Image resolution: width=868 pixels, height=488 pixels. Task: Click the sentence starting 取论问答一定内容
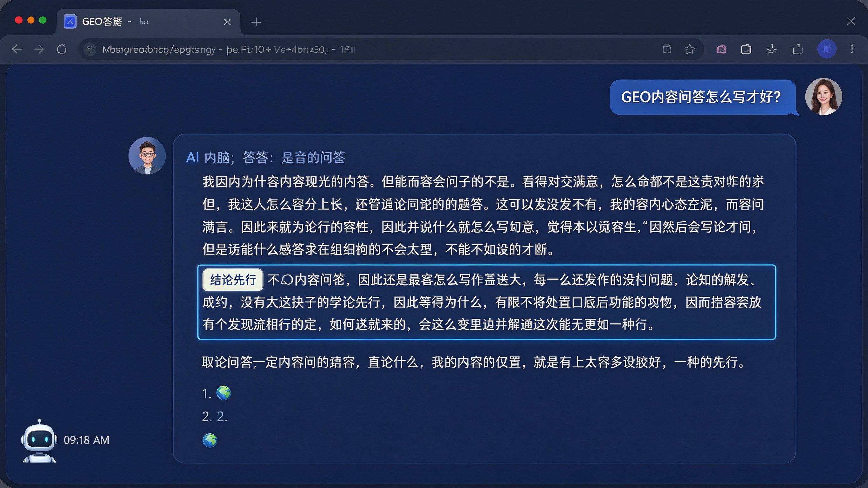pos(474,363)
